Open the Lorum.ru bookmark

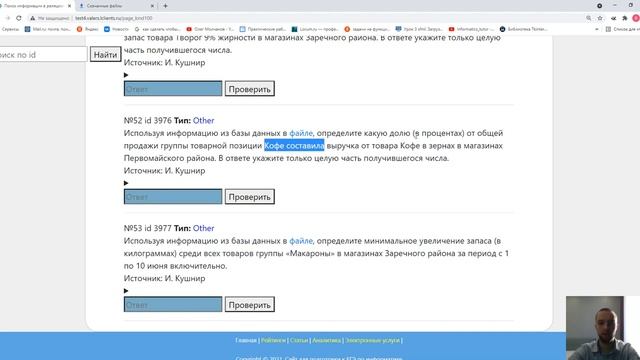pos(315,29)
